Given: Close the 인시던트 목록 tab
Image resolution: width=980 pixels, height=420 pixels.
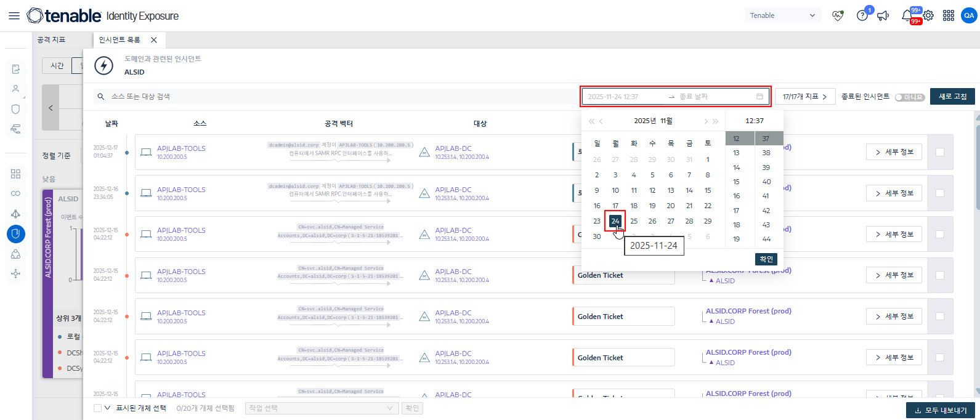Looking at the screenshot, I should (x=154, y=40).
